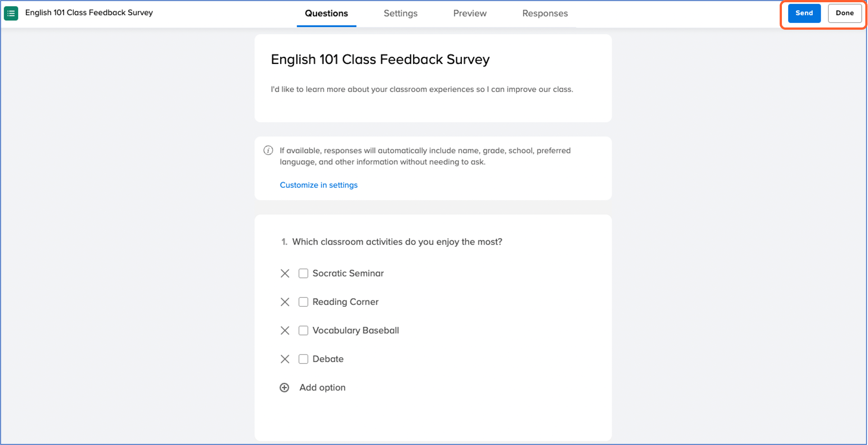Click the Done button
868x445 pixels.
(x=844, y=13)
